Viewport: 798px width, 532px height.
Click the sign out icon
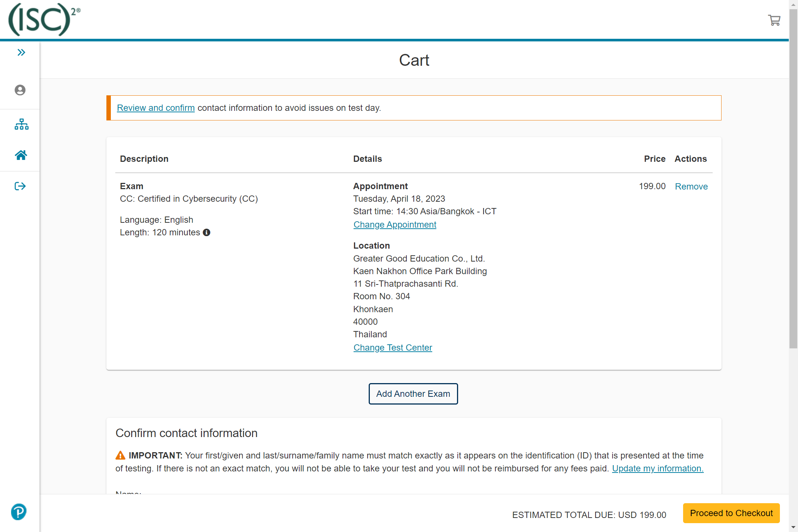pyautogui.click(x=20, y=186)
